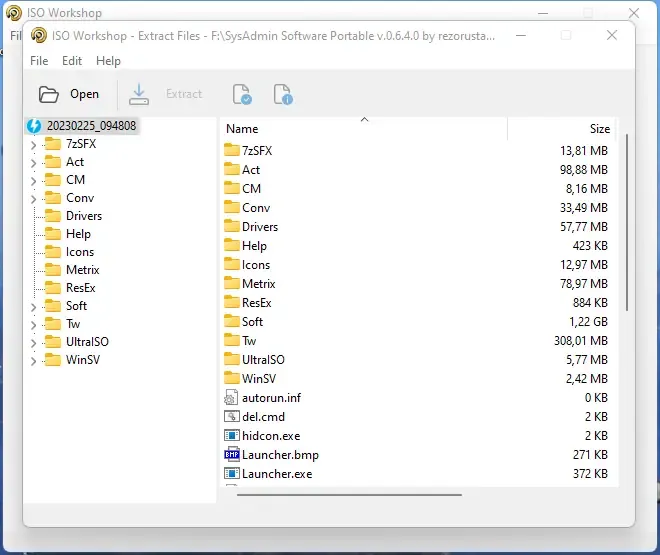This screenshot has width=660, height=555.
Task: Select Conv folder icon in file list
Action: coord(232,207)
